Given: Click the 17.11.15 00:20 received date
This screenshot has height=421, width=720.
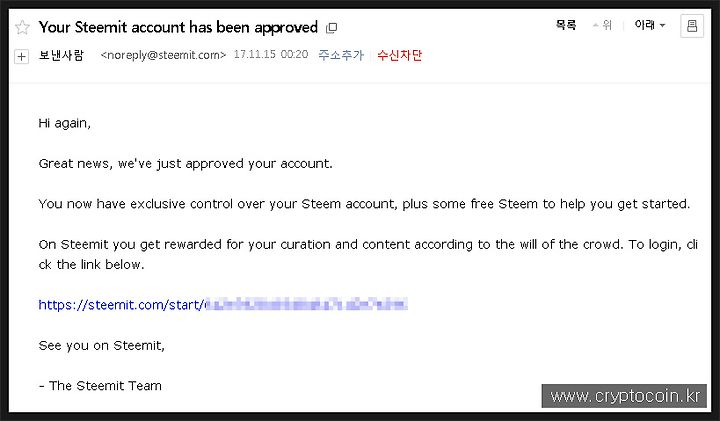Looking at the screenshot, I should (271, 55).
